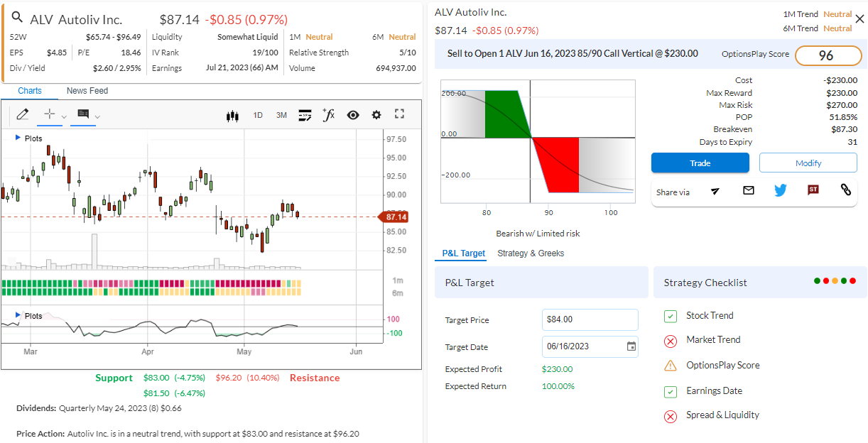The width and height of the screenshot is (868, 443).
Task: Click the Breakeven $87.30 value
Action: (845, 129)
